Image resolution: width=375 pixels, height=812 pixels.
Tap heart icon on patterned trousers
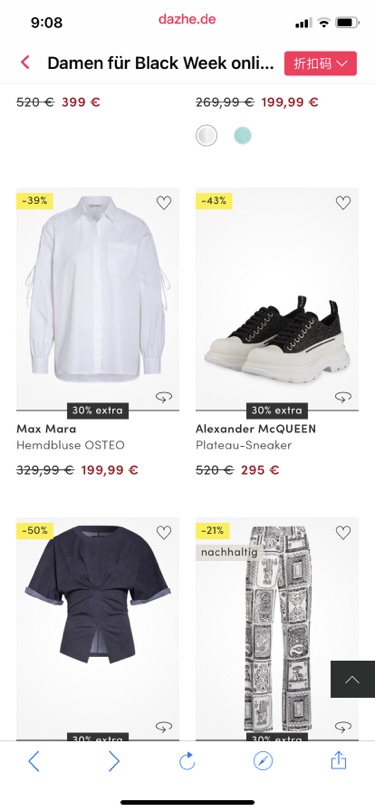(343, 532)
